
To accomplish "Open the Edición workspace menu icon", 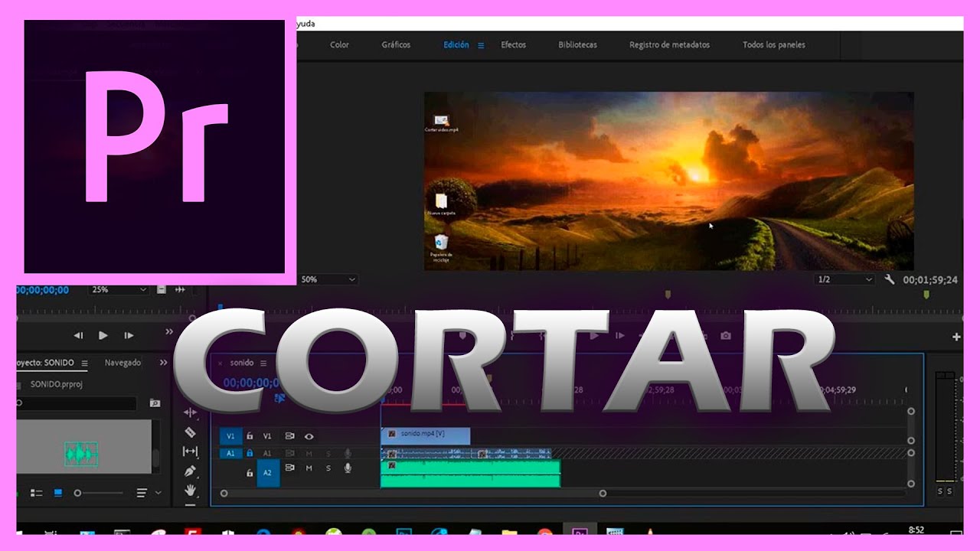I will click(481, 45).
